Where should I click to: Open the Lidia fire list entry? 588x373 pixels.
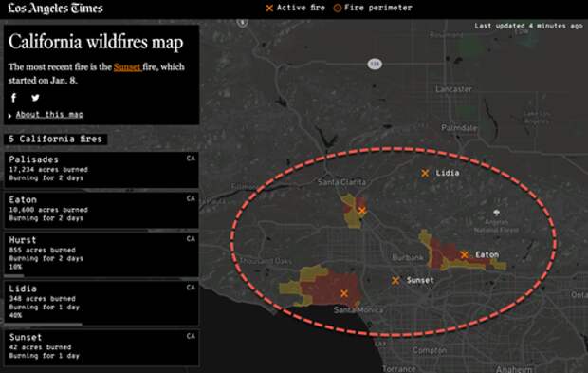(101, 303)
